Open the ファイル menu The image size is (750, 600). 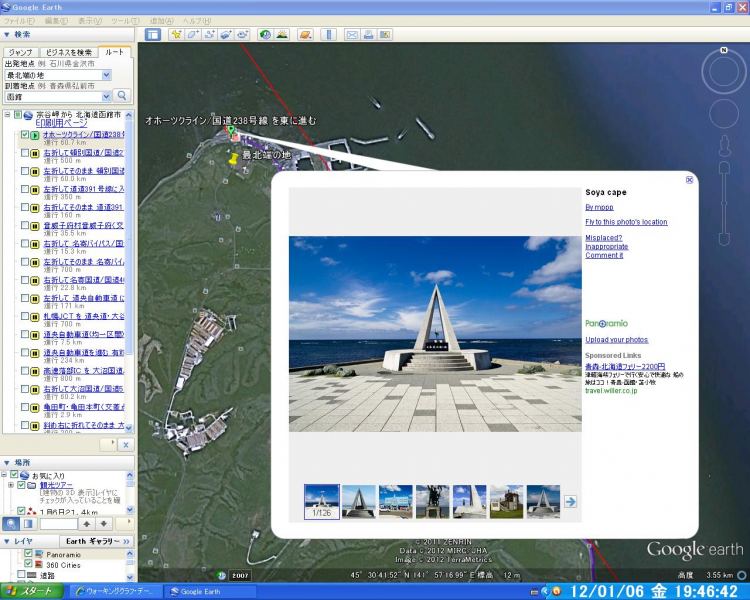20,21
